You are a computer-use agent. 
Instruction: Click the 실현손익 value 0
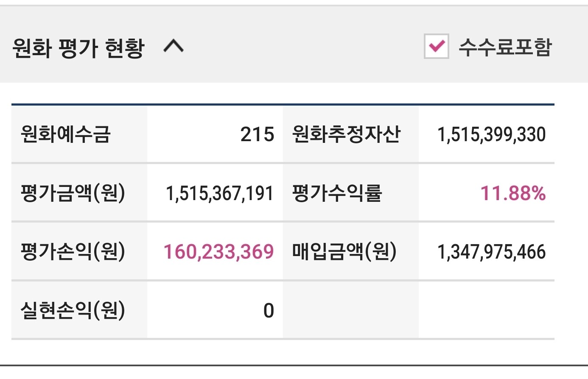269,310
